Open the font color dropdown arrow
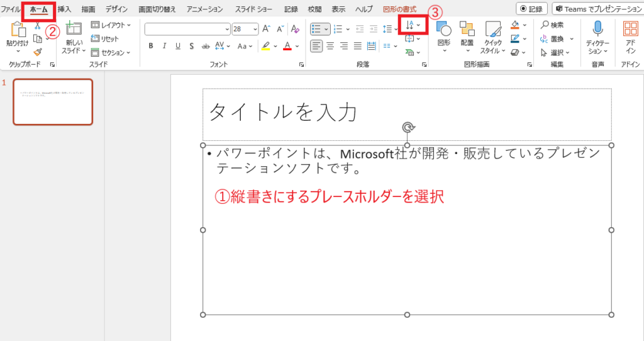This screenshot has width=644, height=341. (297, 47)
